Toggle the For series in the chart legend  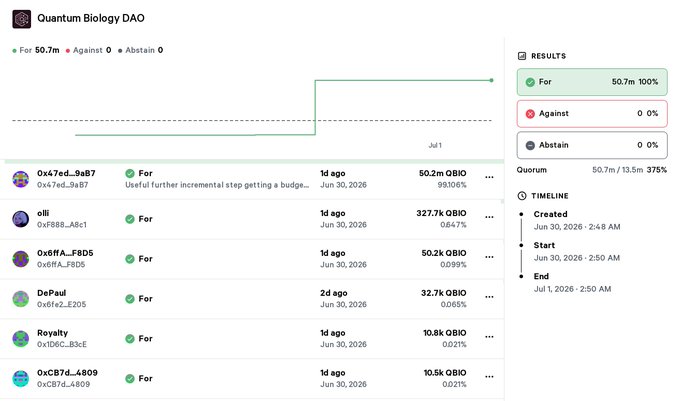click(36, 50)
